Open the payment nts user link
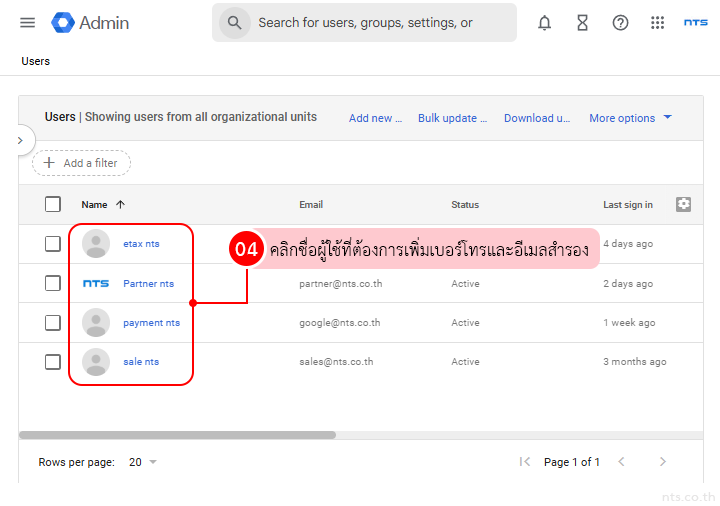The width and height of the screenshot is (720, 506). click(151, 323)
